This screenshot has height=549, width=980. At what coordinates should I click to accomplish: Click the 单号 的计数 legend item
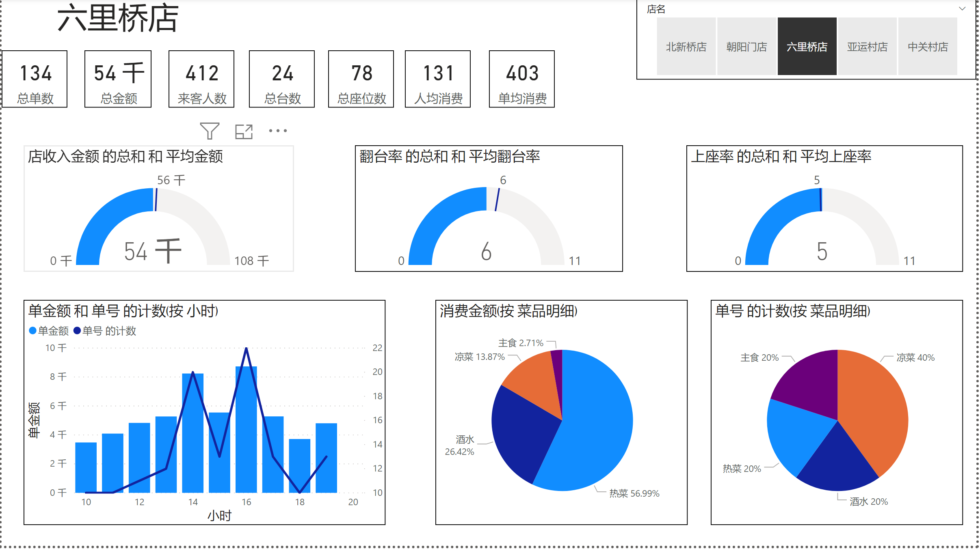tap(105, 331)
